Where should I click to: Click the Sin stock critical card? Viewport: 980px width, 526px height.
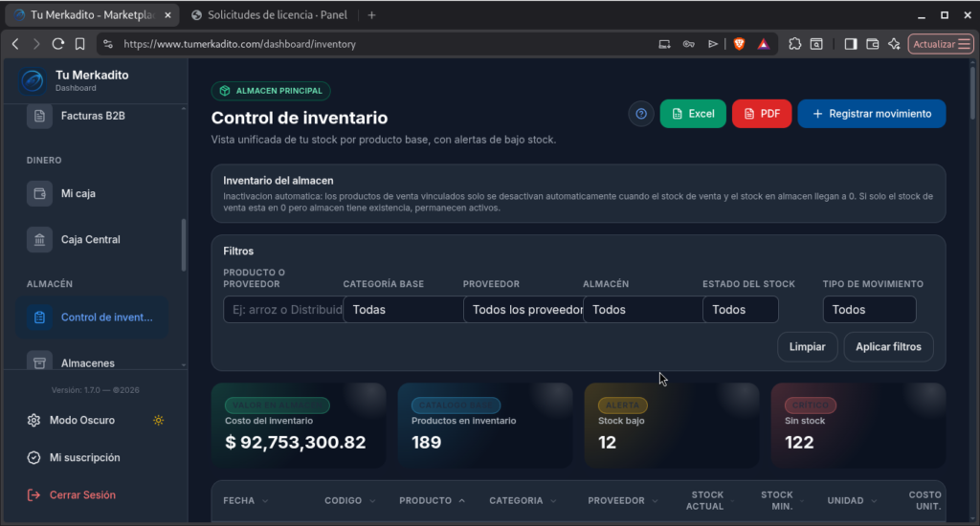(858, 426)
